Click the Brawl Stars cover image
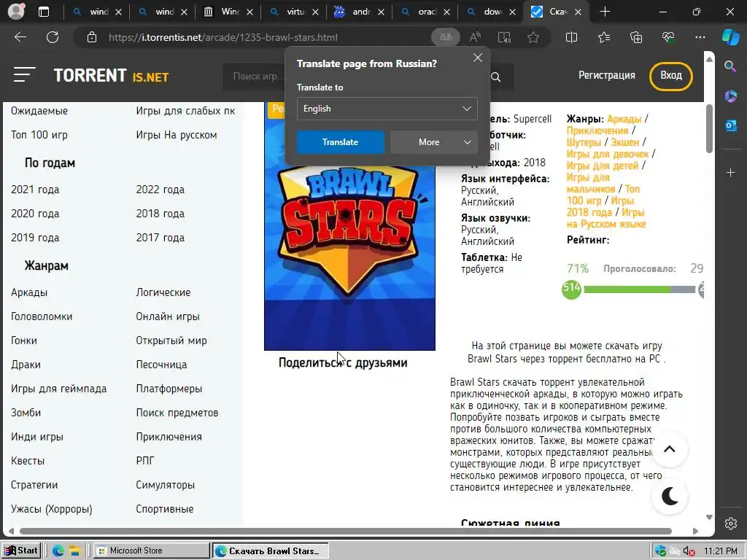747x560 pixels. tap(349, 226)
